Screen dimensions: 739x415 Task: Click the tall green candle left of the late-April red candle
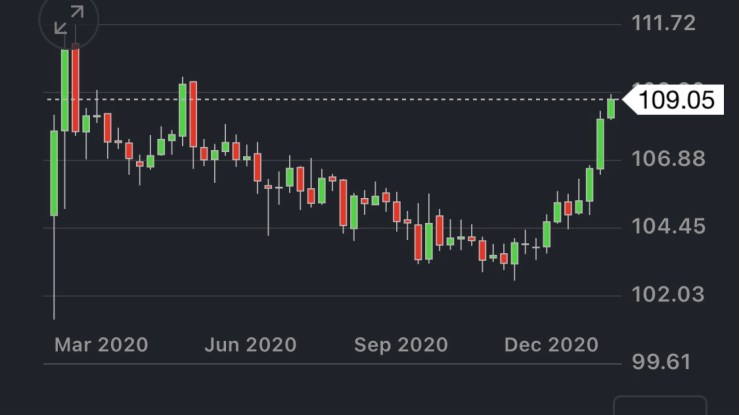click(x=182, y=110)
